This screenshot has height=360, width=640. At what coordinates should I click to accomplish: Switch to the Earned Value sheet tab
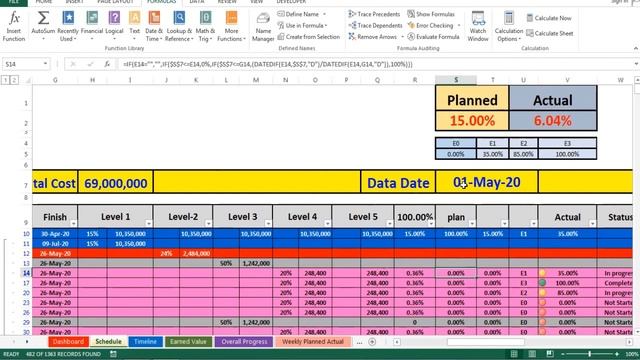pyautogui.click(x=188, y=342)
